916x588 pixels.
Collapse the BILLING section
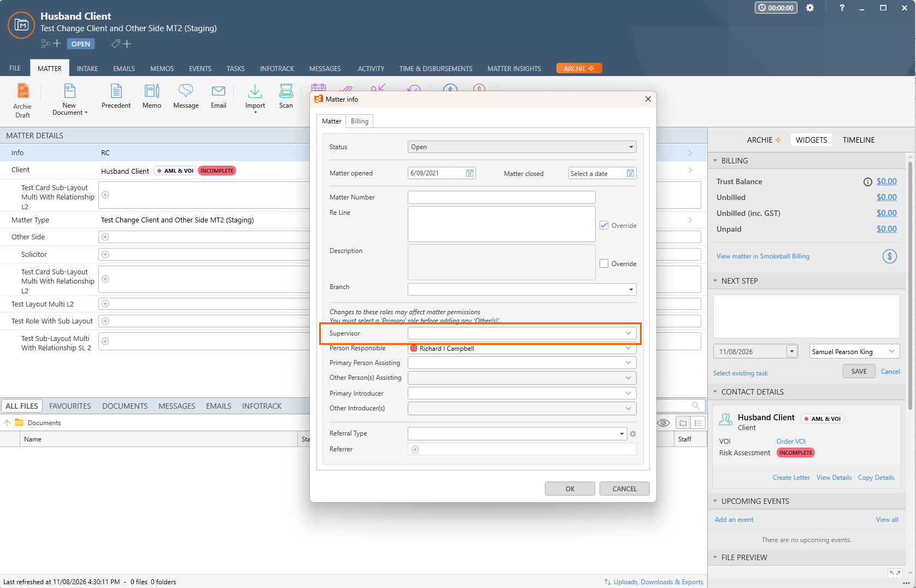715,161
